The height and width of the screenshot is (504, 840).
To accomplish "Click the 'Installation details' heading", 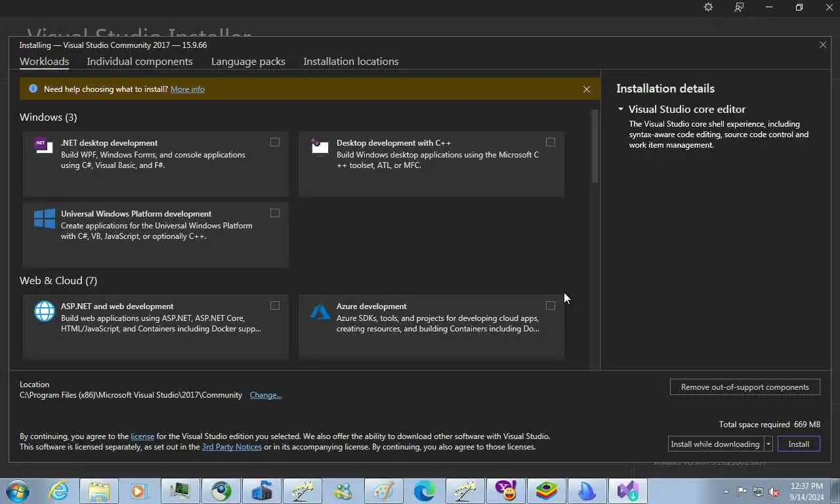I will (665, 89).
